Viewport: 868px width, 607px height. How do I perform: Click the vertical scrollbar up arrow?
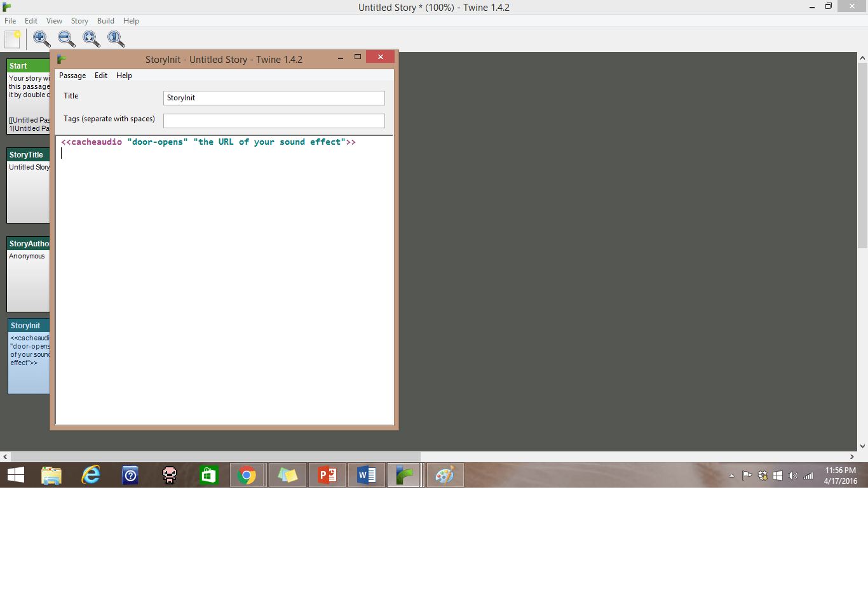point(862,58)
